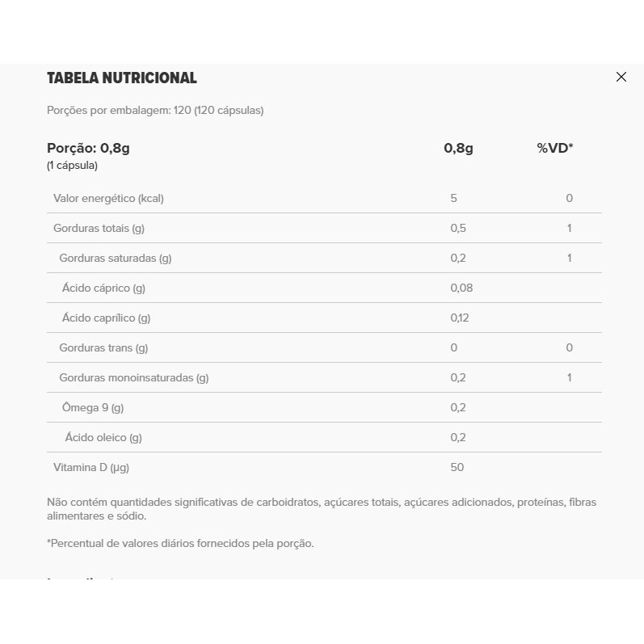Click the Vitamina D value 50

[x=457, y=467]
